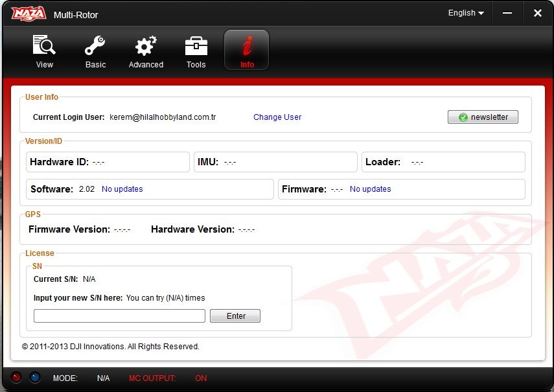Click the Current S/N N/A value
Viewport: 554px width, 392px height.
click(89, 279)
